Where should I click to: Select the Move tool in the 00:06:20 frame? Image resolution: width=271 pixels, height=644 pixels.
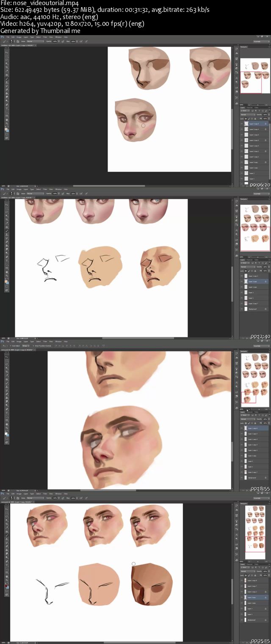point(7,52)
